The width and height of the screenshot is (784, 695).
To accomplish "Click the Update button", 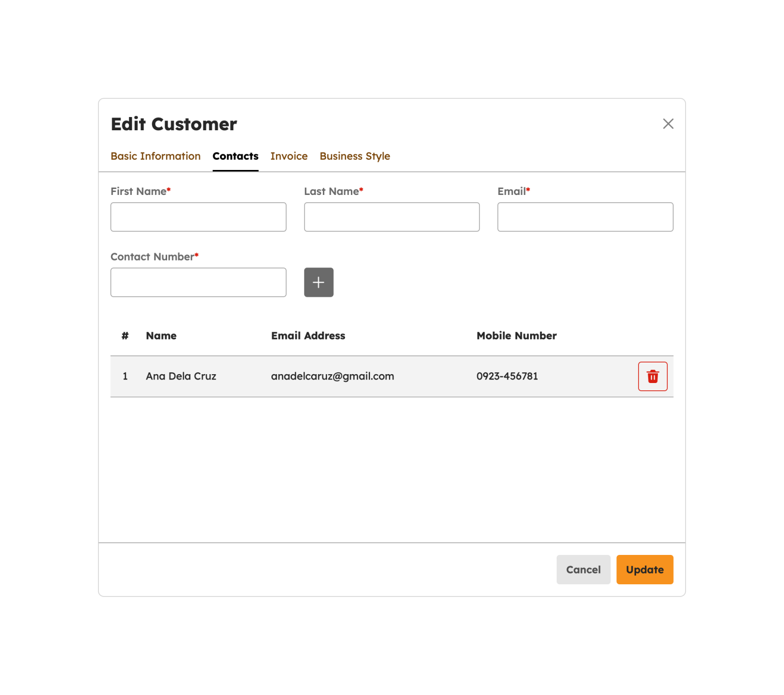I will (645, 570).
